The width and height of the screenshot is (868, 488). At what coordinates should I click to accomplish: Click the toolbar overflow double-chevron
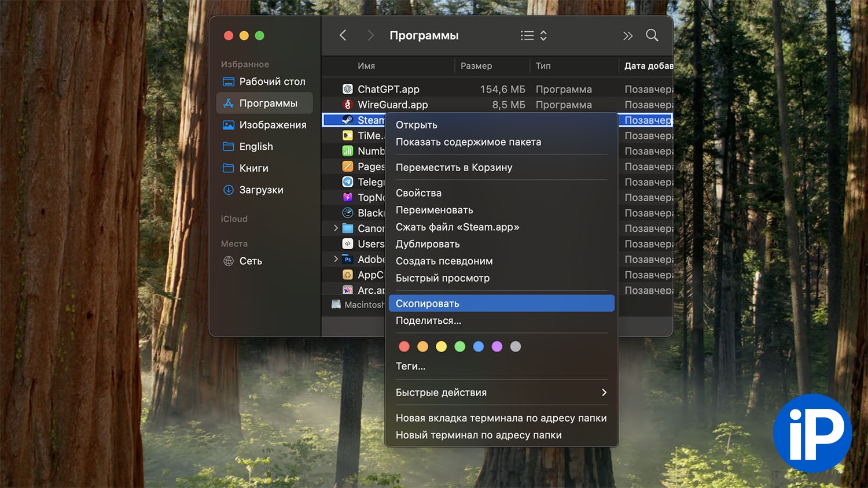pyautogui.click(x=628, y=36)
